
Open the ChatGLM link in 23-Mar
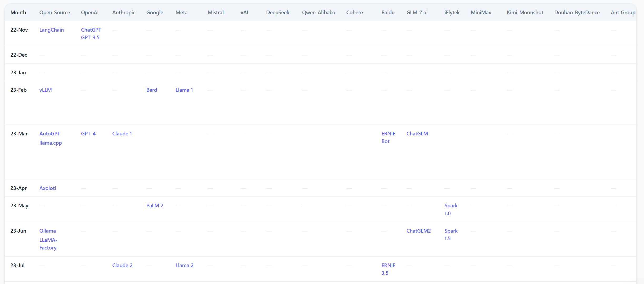[x=417, y=134]
